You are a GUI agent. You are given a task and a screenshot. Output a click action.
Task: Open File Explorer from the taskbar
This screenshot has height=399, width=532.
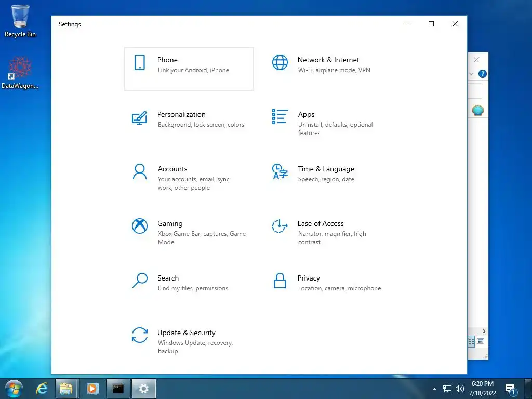(66, 389)
